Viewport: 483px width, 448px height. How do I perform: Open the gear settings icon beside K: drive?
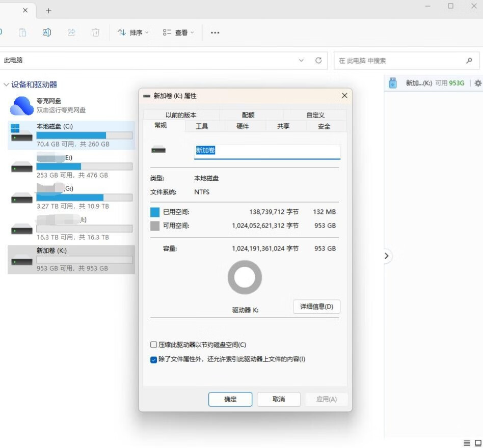point(478,83)
